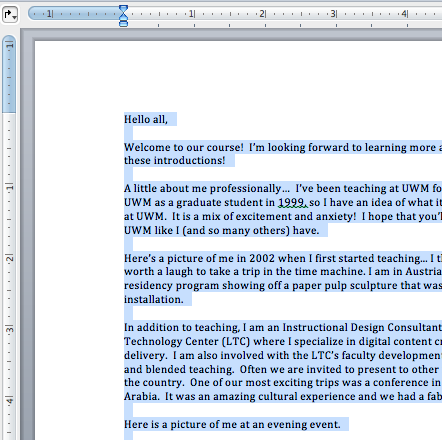This screenshot has width=442, height=440.
Task: Click the 3 inch mark on horizontal ruler
Action: tap(333, 14)
